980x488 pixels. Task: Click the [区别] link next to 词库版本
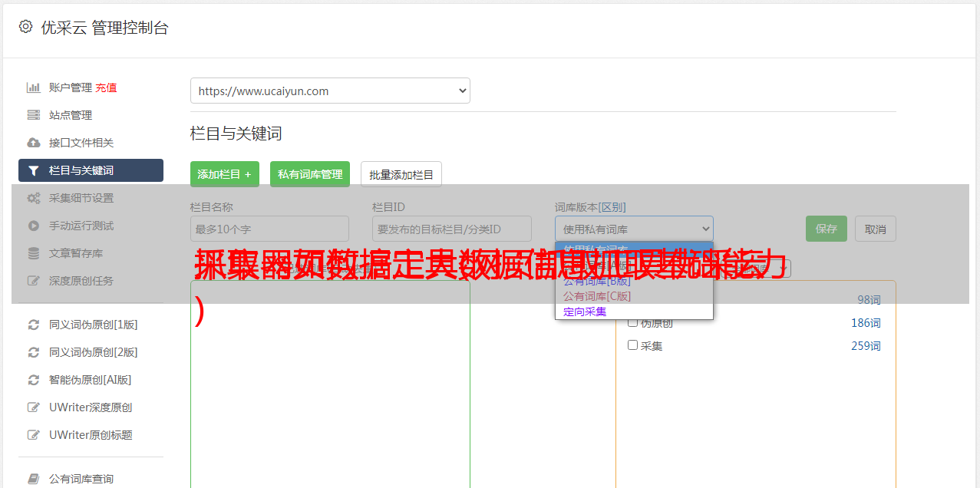[614, 207]
